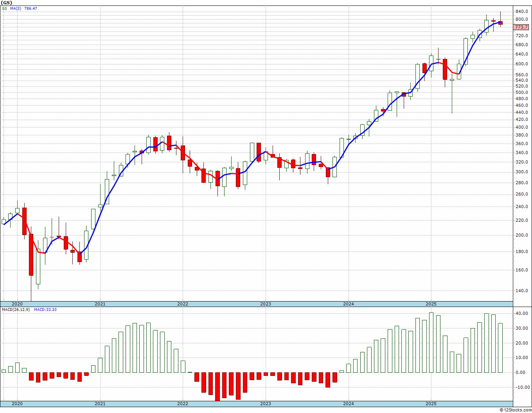532x413 pixels.
Task: Select 2022 on the price chart time axis
Action: 183,304
